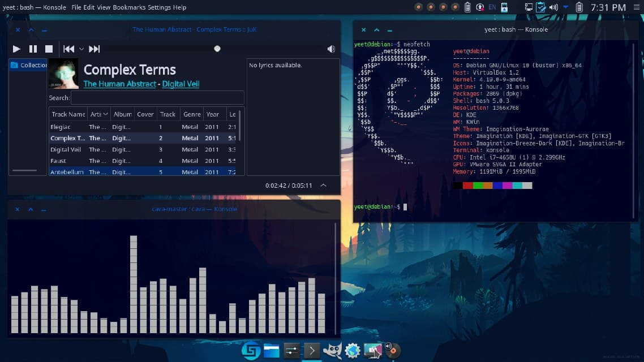Image resolution: width=644 pixels, height=362 pixels.
Task: Open the hamburger menu at the panel's end
Action: pyautogui.click(x=636, y=7)
